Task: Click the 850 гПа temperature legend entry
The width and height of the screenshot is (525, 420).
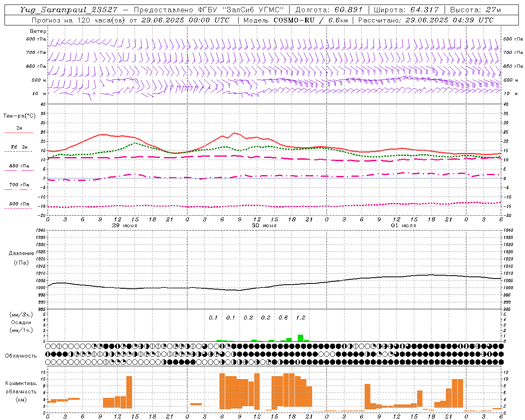Action: 19,166
